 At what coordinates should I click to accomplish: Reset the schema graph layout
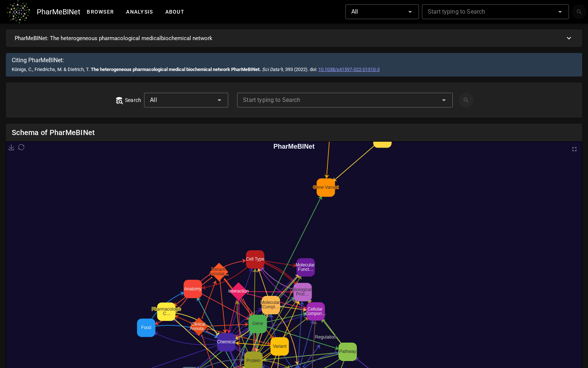(x=21, y=147)
